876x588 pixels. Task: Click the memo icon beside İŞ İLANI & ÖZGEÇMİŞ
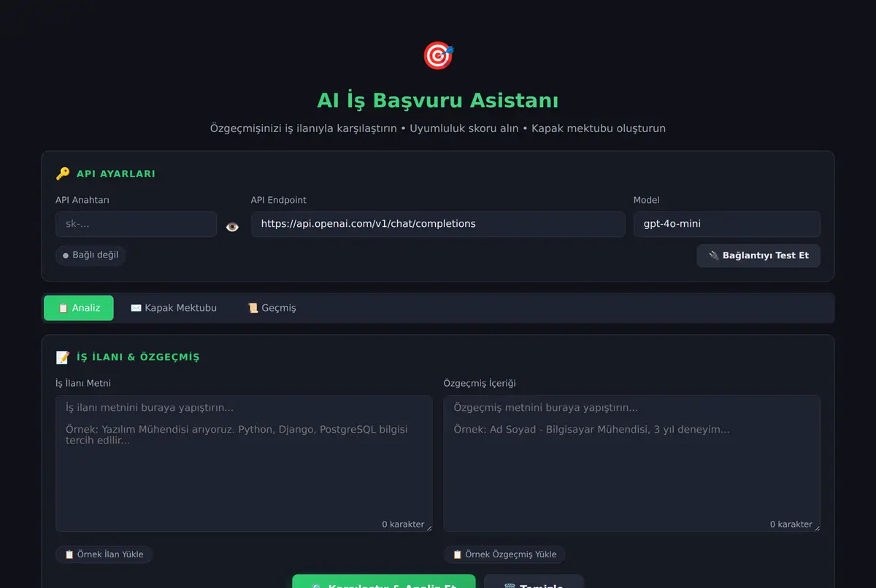pyautogui.click(x=63, y=357)
